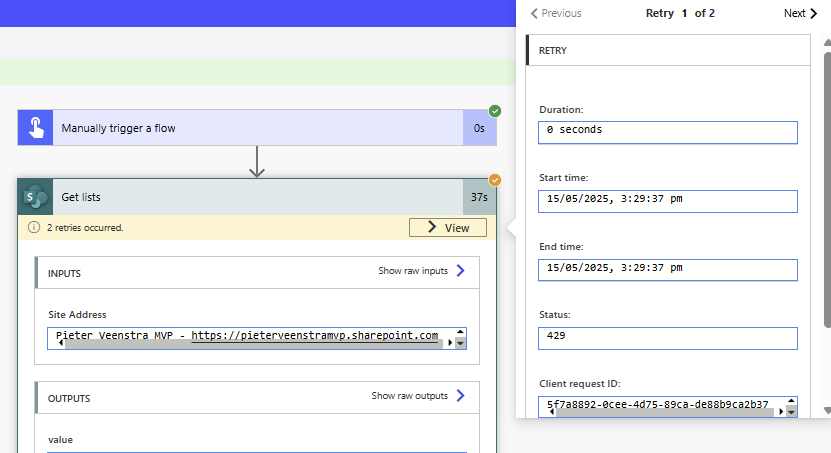The height and width of the screenshot is (453, 831).
Task: Click Show raw inputs link
Action: coord(421,271)
